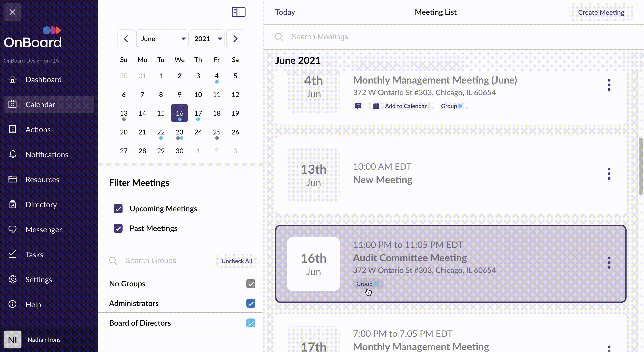The width and height of the screenshot is (644, 352).
Task: Click Add to Calendar on June 4th meeting
Action: pos(401,106)
